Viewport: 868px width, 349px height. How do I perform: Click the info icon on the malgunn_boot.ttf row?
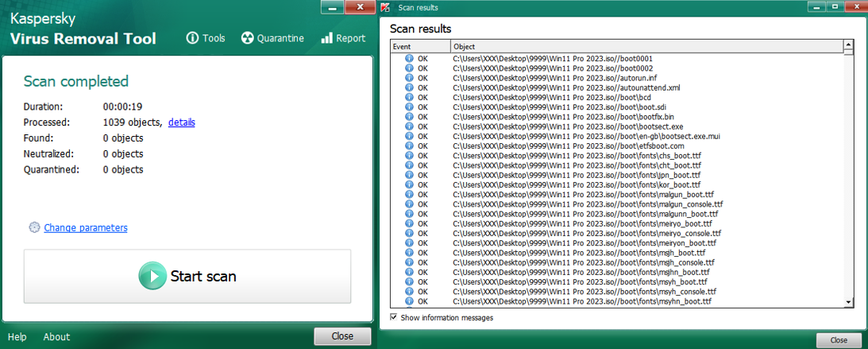pyautogui.click(x=410, y=213)
